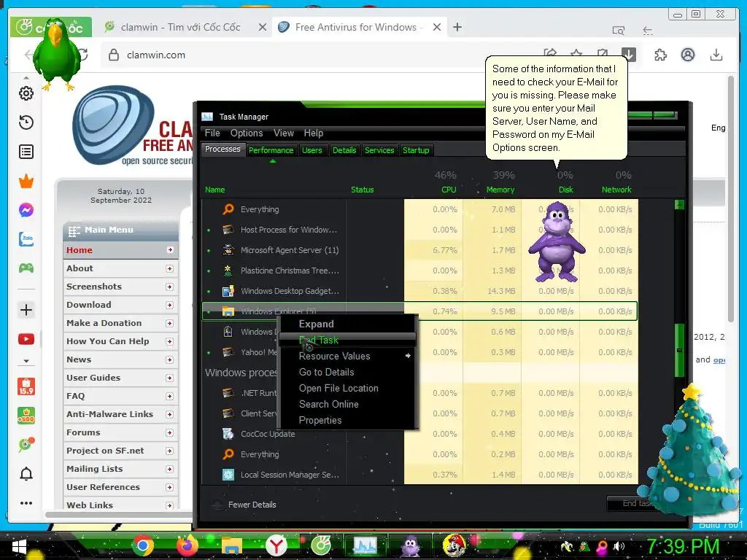Open Chrome from the taskbar
The height and width of the screenshot is (560, 747).
point(142,545)
